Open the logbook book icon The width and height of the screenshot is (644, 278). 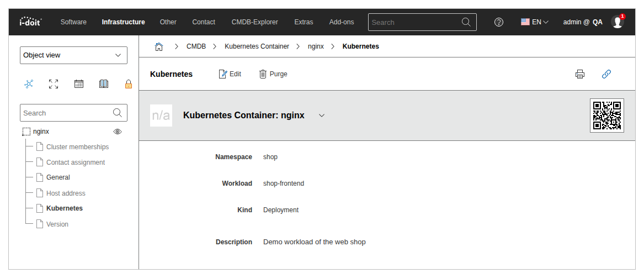[x=104, y=84]
